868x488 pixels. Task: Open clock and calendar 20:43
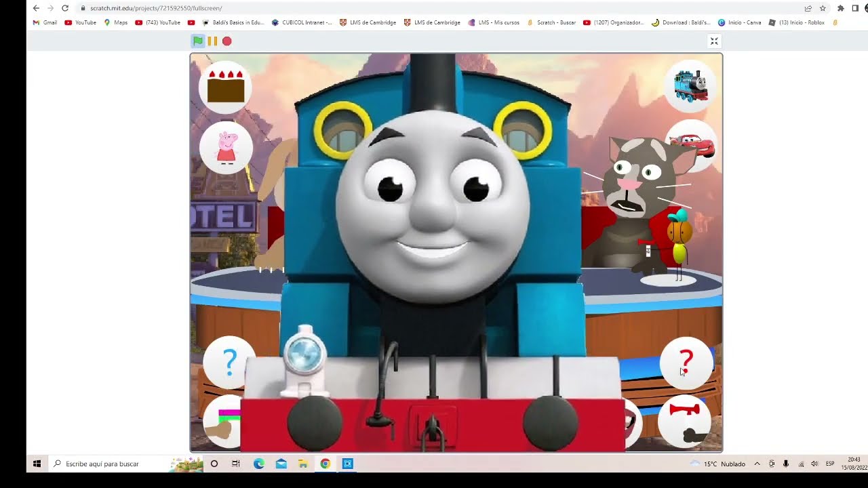click(x=854, y=464)
